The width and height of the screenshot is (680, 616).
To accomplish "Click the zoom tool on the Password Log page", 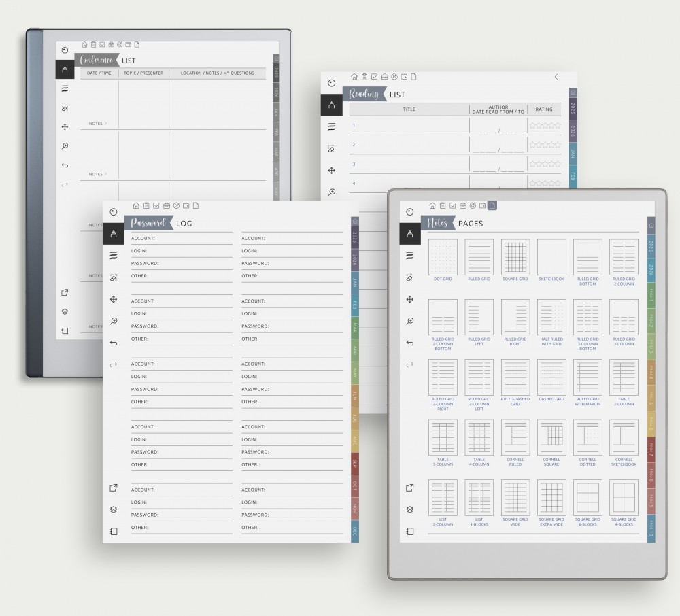I will 114,321.
